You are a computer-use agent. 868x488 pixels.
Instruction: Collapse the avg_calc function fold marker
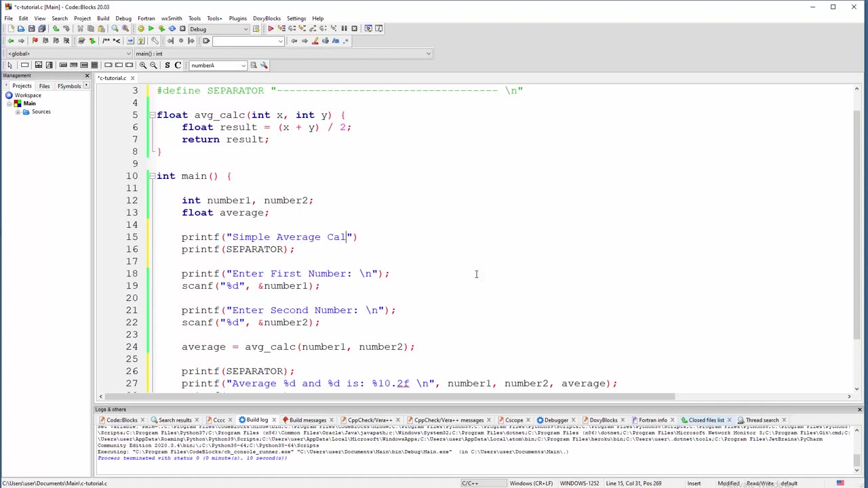(x=153, y=115)
